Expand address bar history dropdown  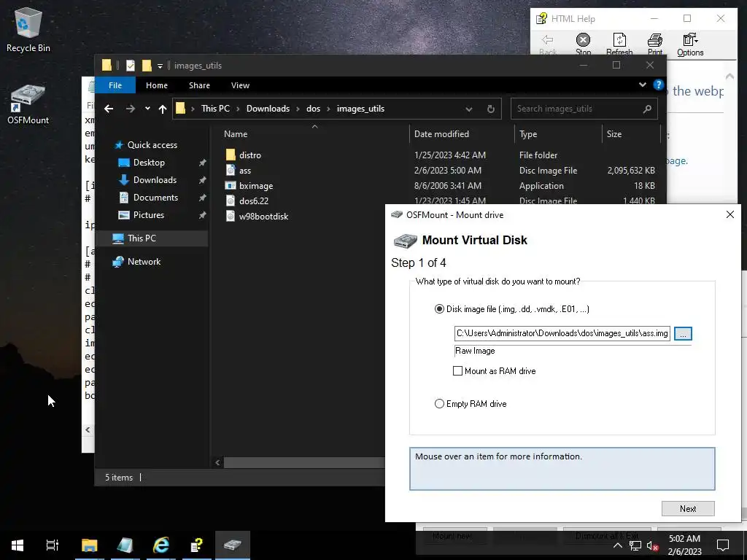coord(469,109)
